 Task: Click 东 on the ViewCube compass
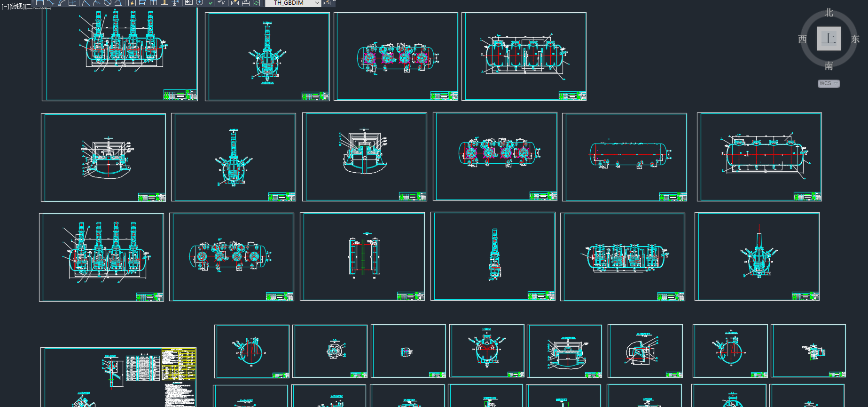pos(855,39)
